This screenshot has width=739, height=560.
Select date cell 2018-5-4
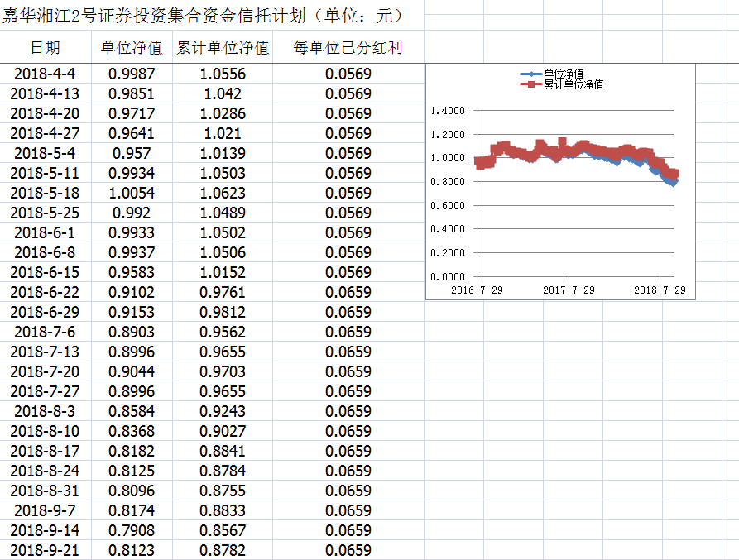click(46, 153)
